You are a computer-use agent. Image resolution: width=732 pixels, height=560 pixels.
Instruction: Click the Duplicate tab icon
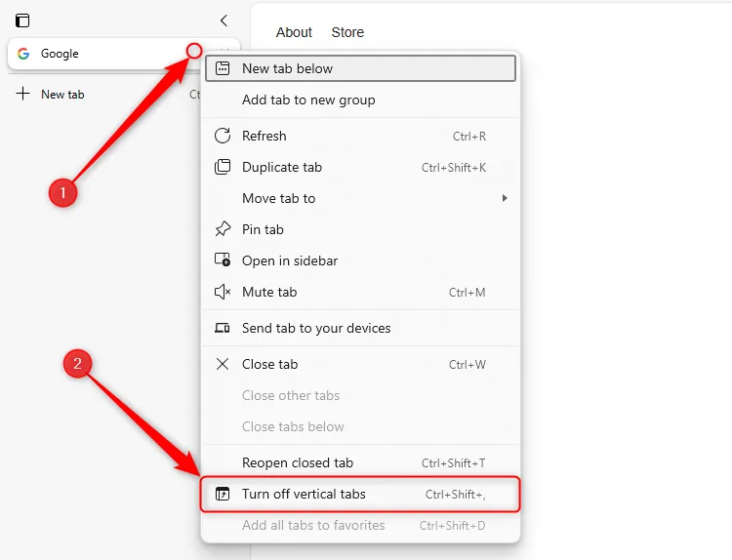point(223,167)
